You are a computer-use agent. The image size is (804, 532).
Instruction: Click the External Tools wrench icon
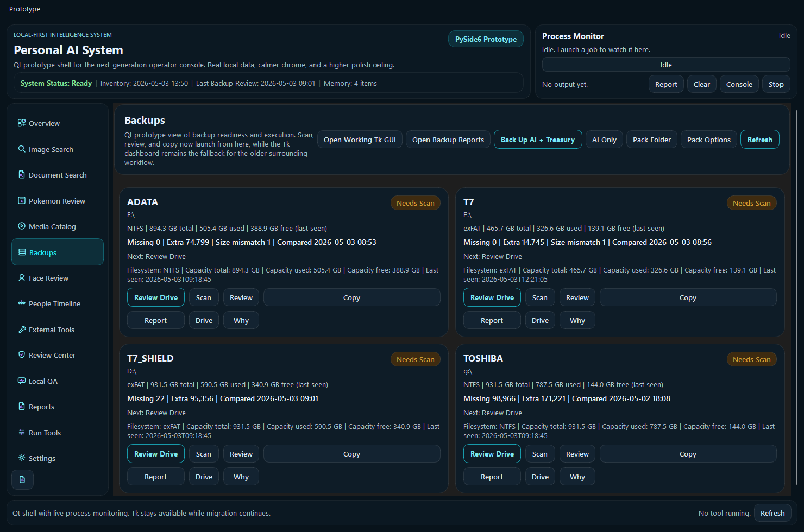pos(22,330)
